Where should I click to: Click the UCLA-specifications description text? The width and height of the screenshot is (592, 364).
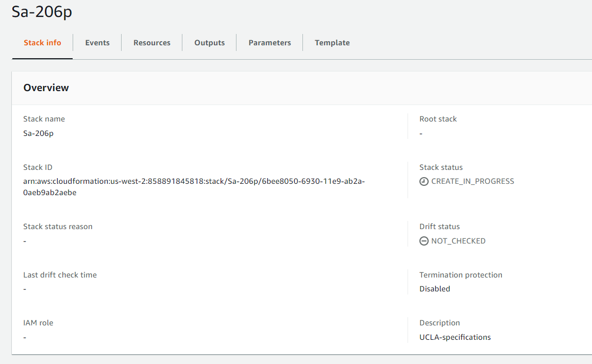455,337
